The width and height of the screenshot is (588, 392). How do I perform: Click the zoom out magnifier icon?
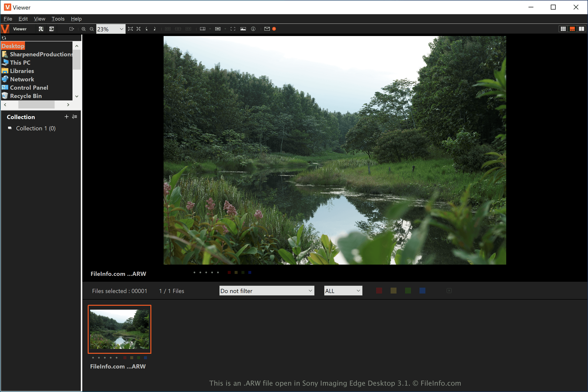click(x=92, y=29)
